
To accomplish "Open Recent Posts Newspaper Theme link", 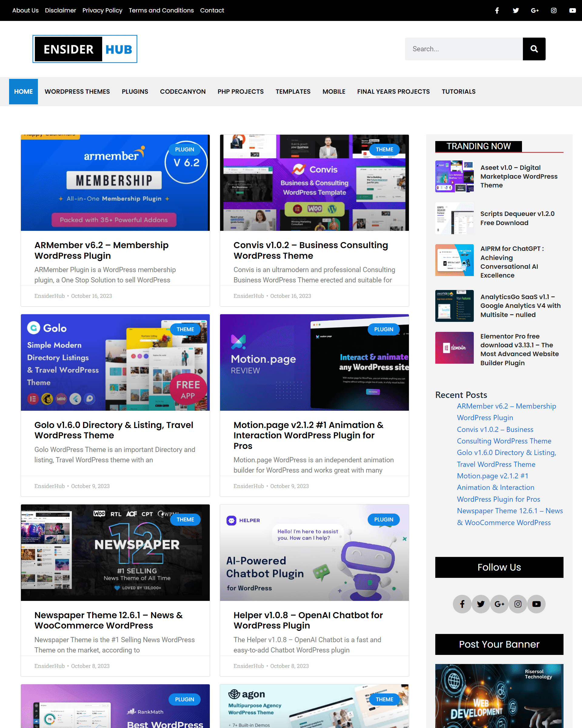I will [510, 517].
